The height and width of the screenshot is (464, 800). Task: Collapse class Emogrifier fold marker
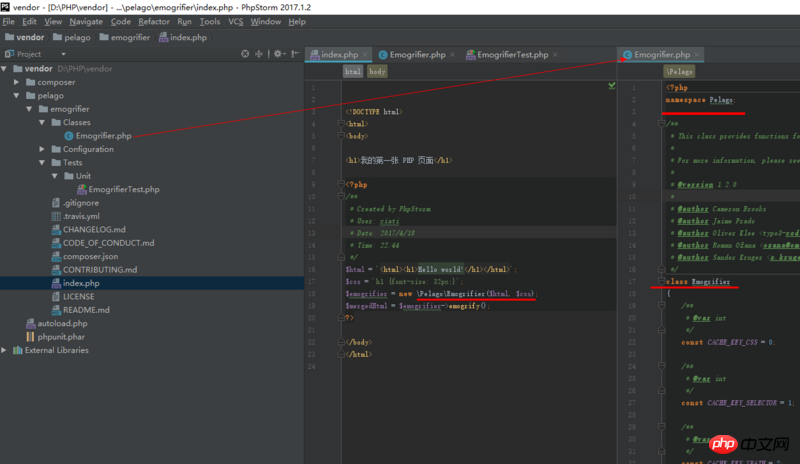(x=661, y=281)
